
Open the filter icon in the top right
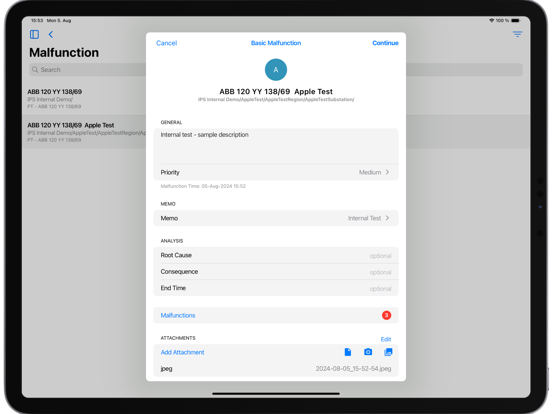point(517,34)
